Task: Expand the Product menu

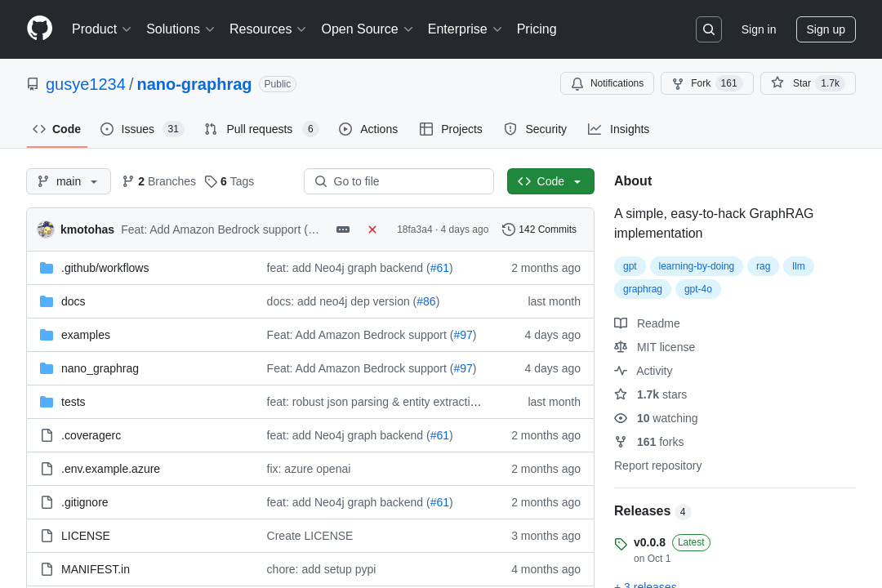Action: click(101, 29)
